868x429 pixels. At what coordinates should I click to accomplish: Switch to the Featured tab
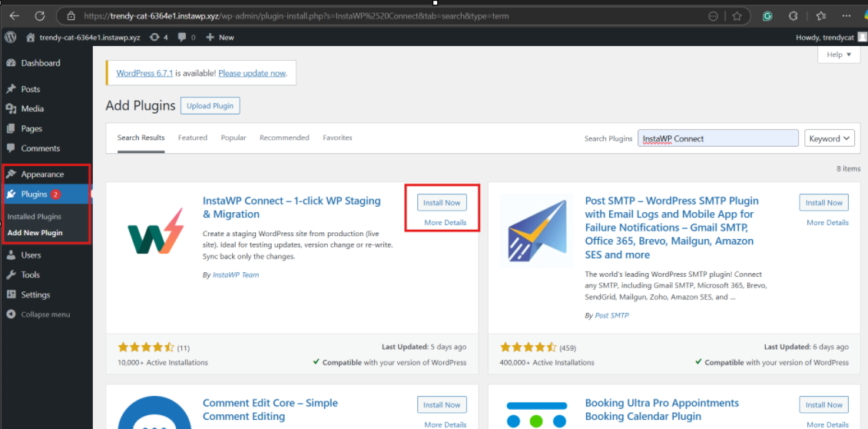coord(193,138)
